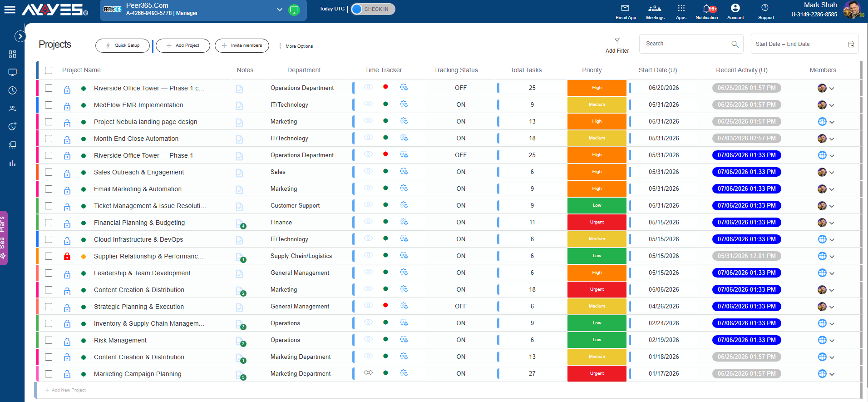Sort by Start Date (U) column header

(x=657, y=70)
